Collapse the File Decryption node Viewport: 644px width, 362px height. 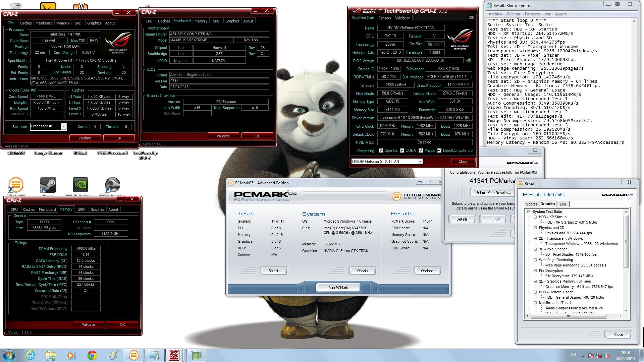click(x=535, y=270)
